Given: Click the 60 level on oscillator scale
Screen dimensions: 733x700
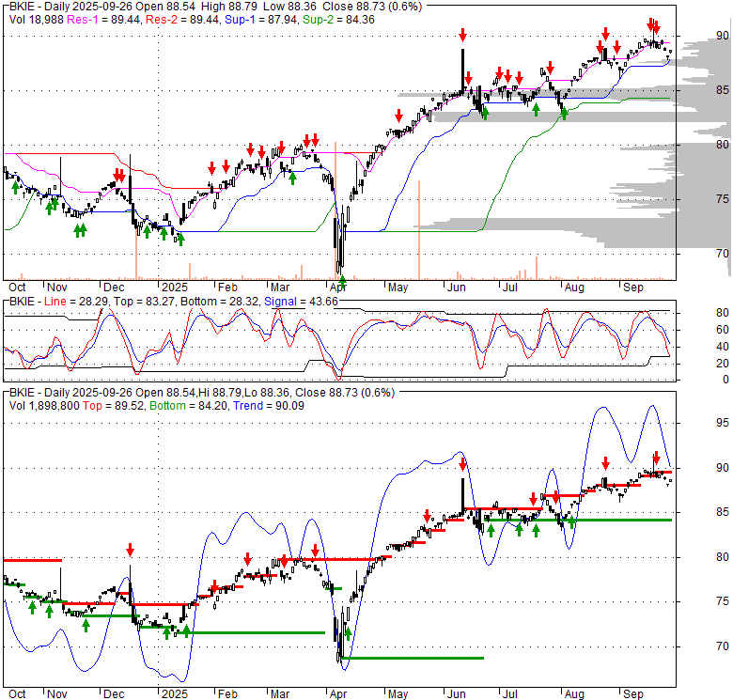Looking at the screenshot, I should coord(723,330).
